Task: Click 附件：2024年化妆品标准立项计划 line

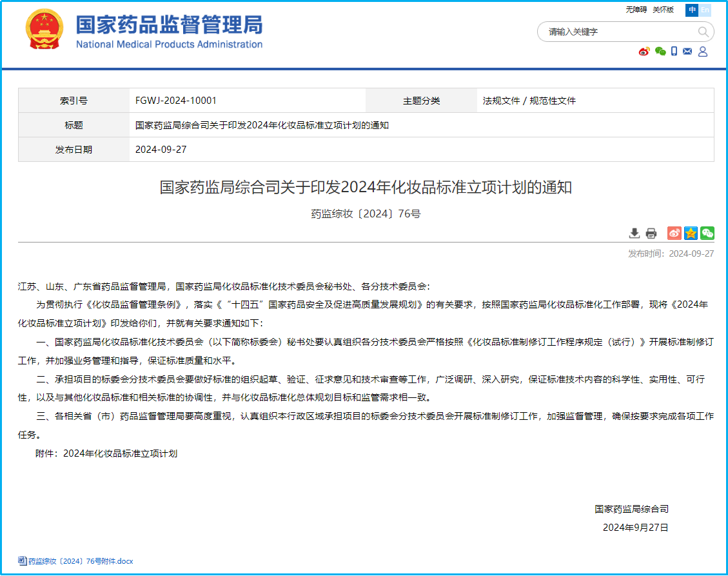Action: tap(106, 453)
